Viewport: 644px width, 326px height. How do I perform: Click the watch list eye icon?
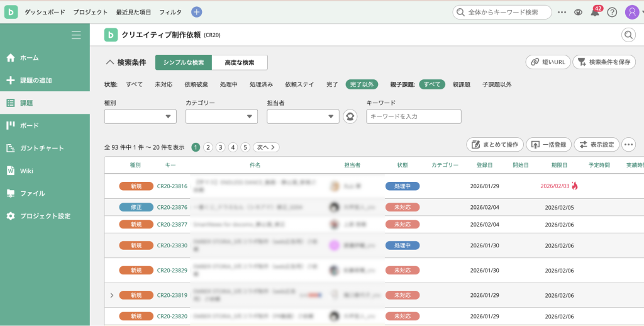coord(578,13)
